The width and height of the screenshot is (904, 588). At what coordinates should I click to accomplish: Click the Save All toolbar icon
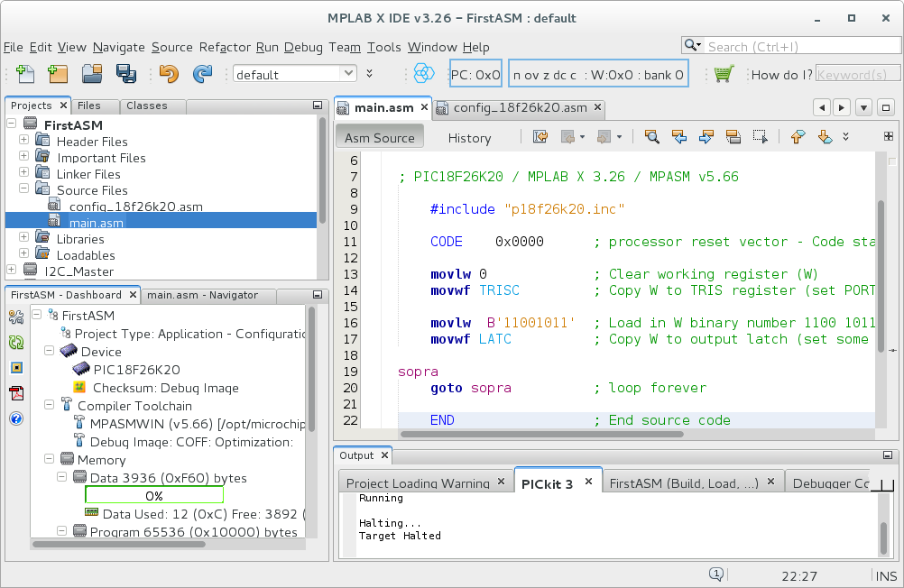click(x=125, y=74)
